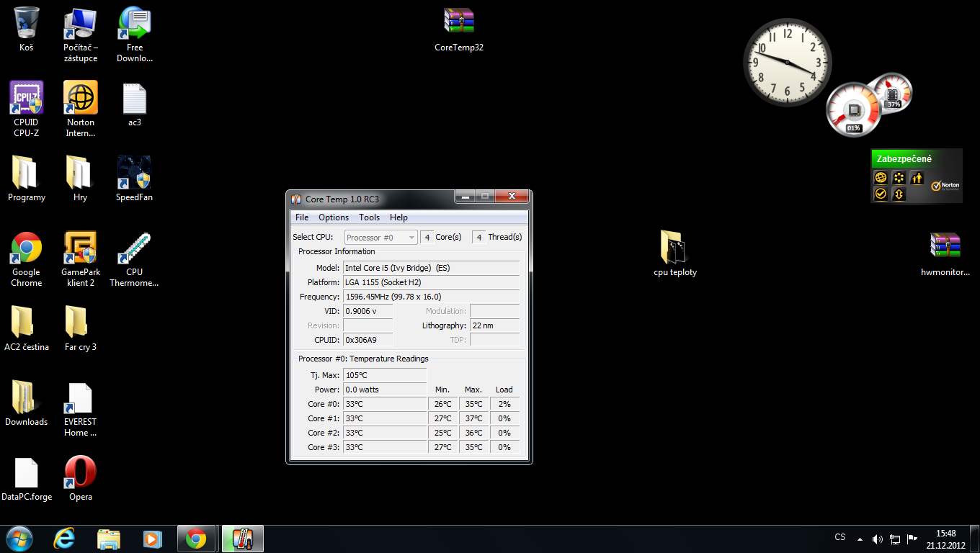Viewport: 980px width, 553px height.
Task: Click the Tj. Max value 105°C
Action: coord(385,375)
